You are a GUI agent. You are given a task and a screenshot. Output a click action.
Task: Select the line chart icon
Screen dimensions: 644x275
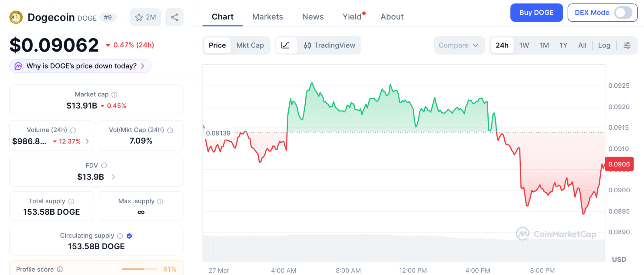(285, 45)
